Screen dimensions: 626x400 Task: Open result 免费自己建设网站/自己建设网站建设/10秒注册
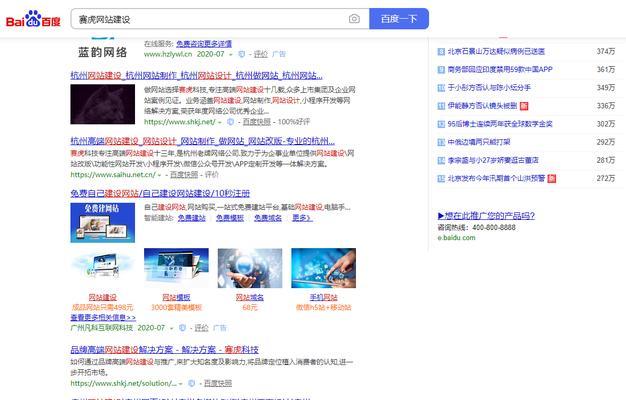tap(160, 193)
